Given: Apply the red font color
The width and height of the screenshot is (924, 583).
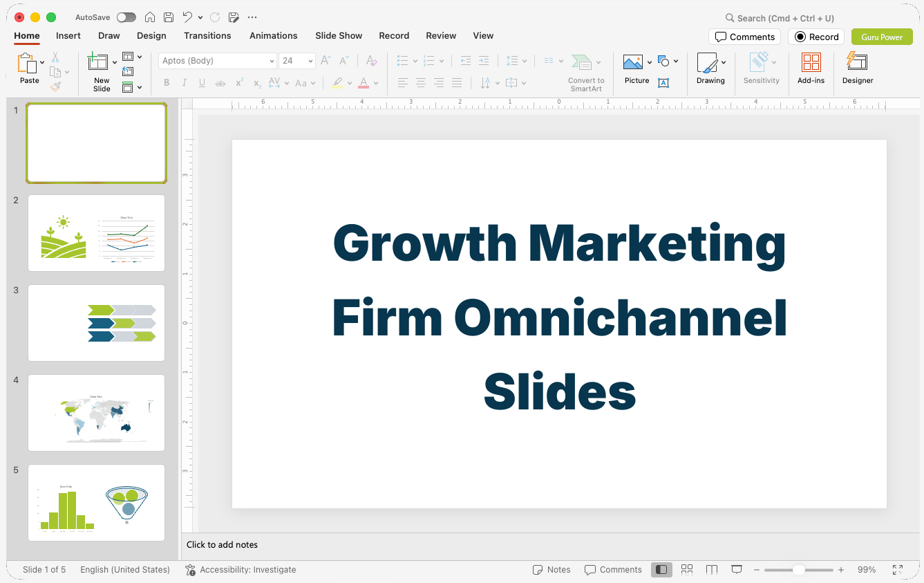Looking at the screenshot, I should 364,83.
